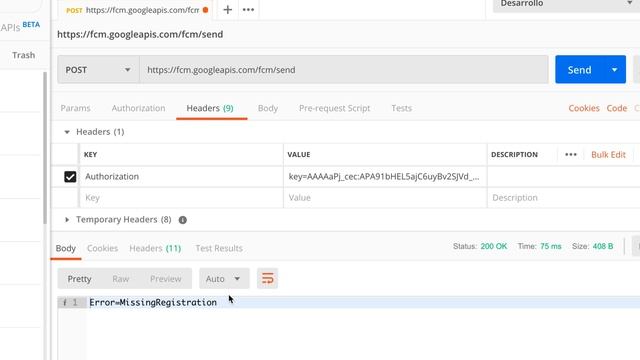This screenshot has width=640, height=360.
Task: Open the Pre-request Script tab
Action: click(334, 108)
